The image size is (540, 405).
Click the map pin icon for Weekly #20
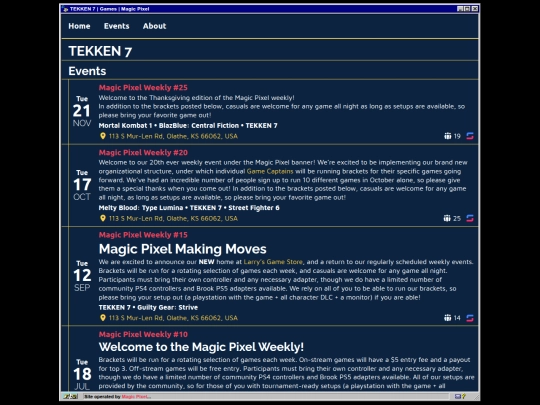tap(103, 218)
